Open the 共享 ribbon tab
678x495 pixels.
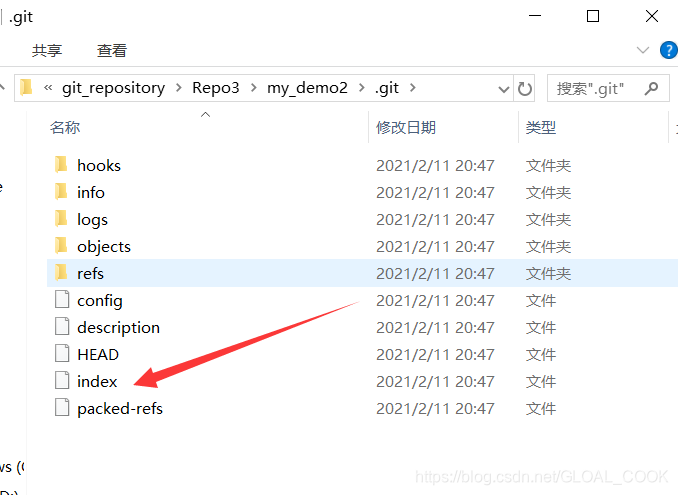tap(47, 51)
